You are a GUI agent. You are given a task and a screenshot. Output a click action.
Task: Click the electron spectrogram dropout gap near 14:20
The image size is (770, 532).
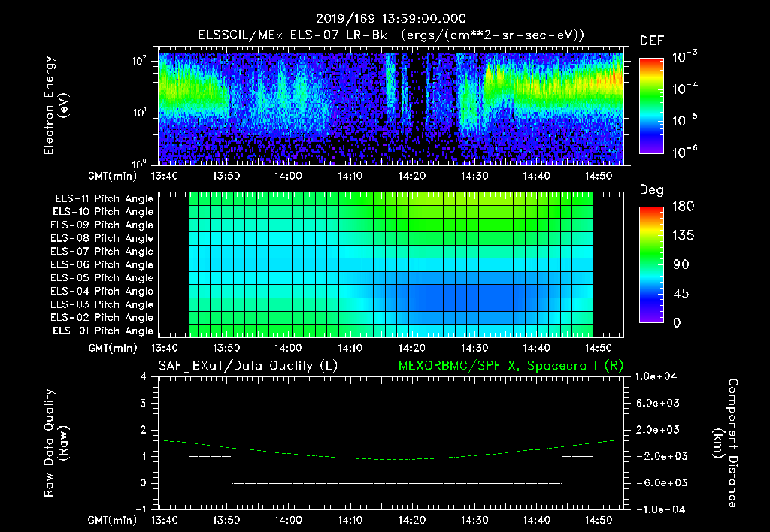(x=417, y=108)
